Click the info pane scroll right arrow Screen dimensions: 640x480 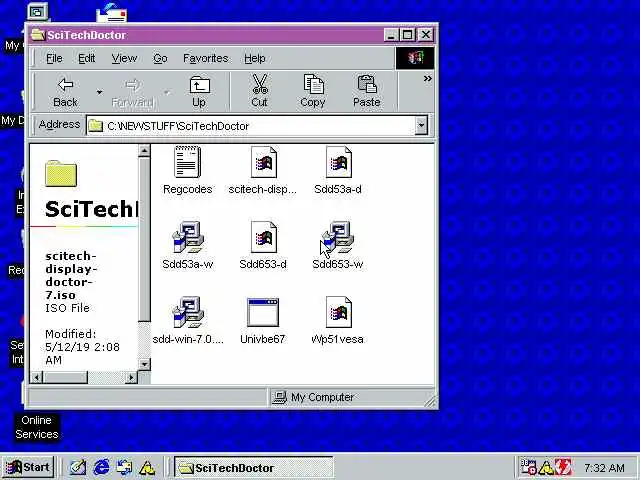[131, 377]
